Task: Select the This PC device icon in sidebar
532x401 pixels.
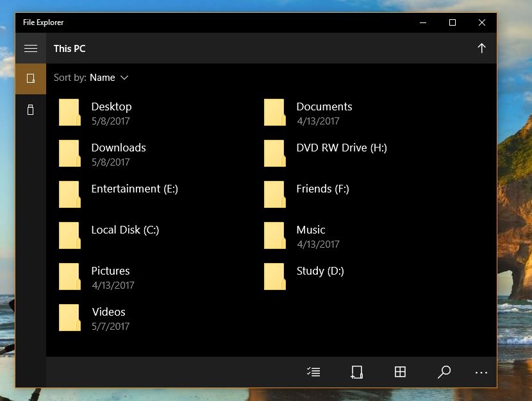Action: (x=30, y=78)
